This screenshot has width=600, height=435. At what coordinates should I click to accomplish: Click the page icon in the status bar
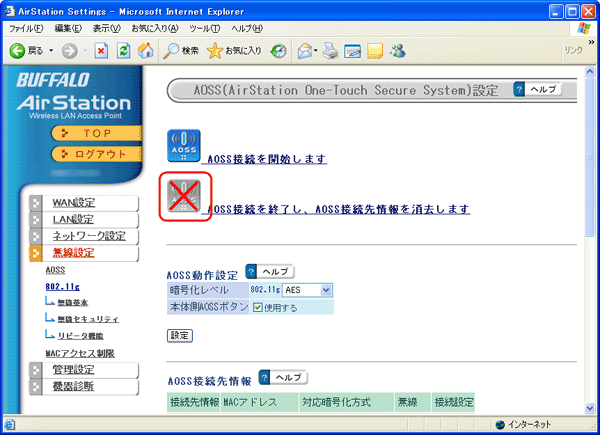[10, 424]
